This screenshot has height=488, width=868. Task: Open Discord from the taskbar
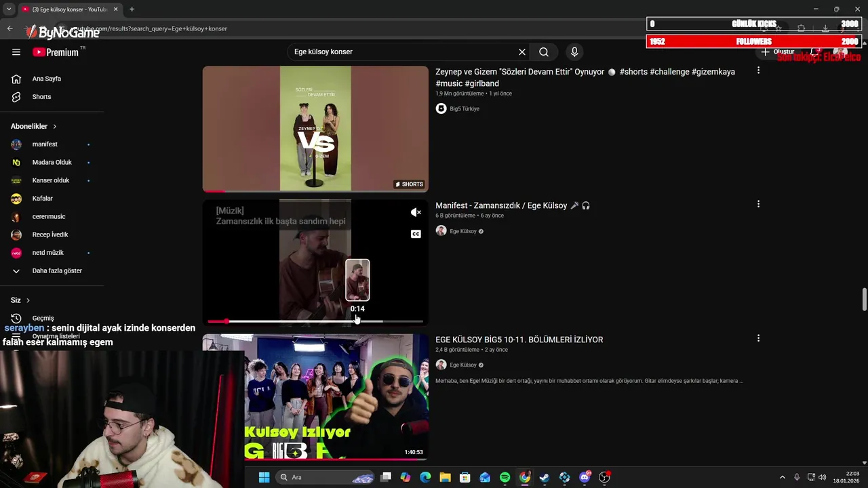coord(585,477)
